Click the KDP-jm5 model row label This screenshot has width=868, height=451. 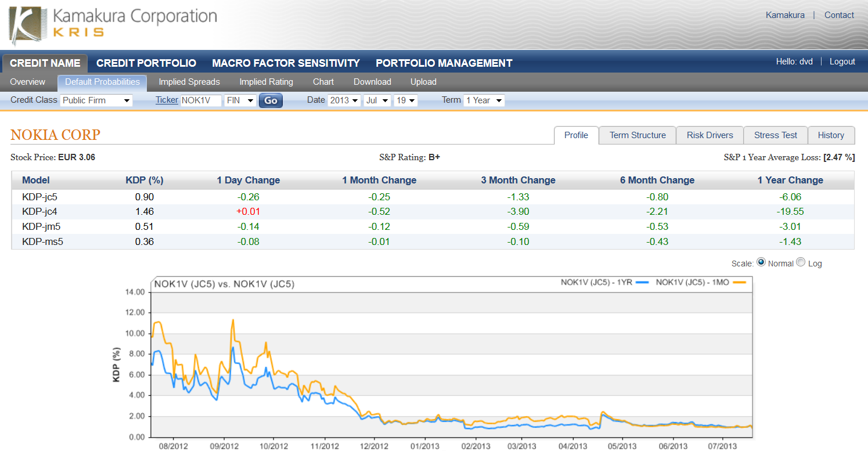coord(40,226)
